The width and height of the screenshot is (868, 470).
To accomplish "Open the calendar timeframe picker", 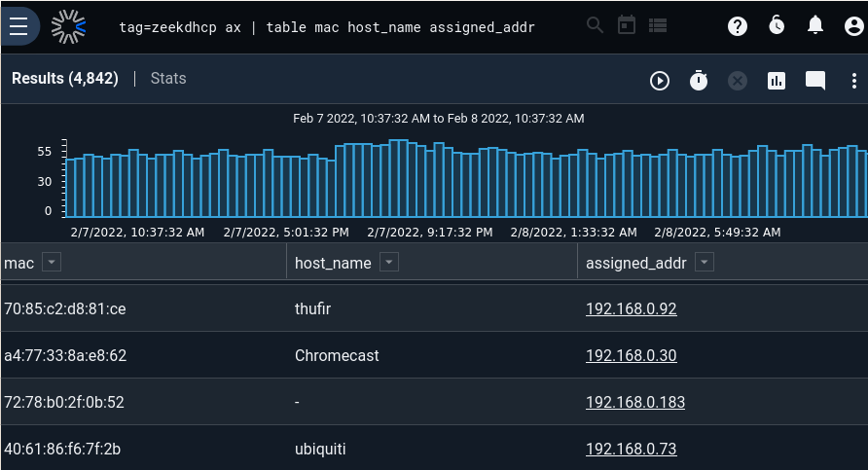I will 626,25.
